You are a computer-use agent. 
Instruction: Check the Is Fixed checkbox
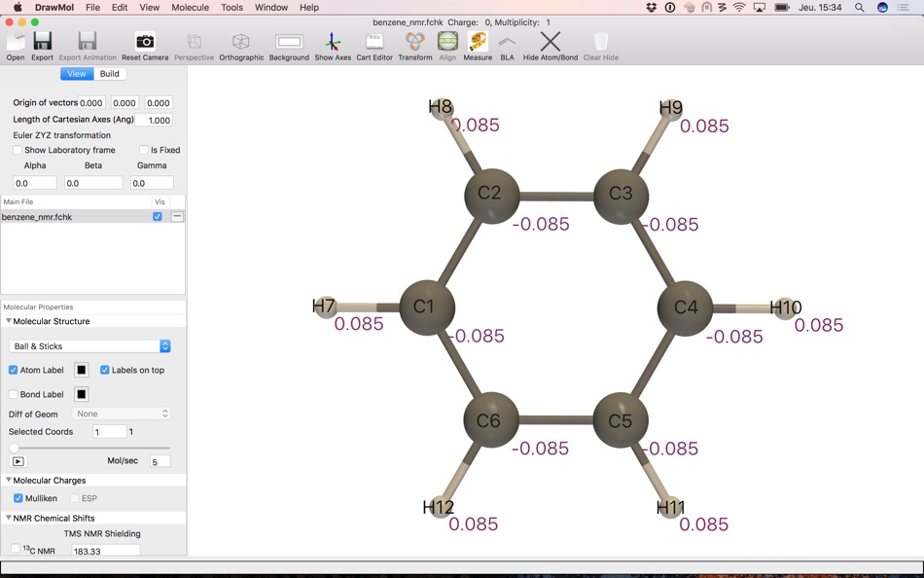click(144, 150)
